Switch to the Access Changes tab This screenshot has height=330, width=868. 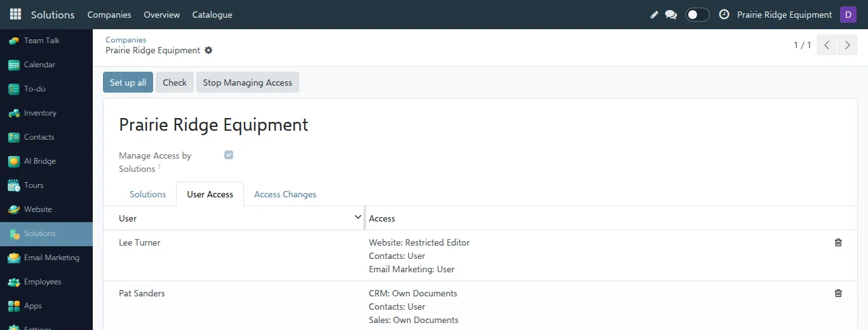(285, 194)
